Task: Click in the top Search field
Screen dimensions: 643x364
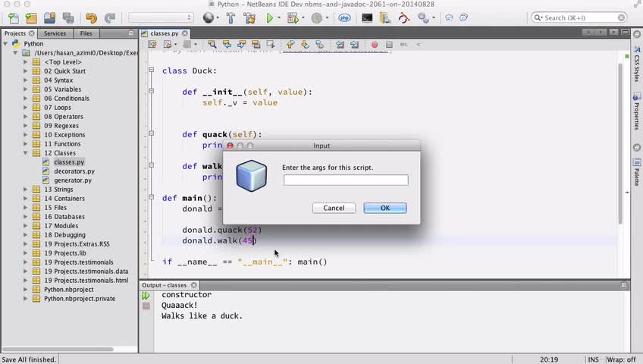Action: 579,17
